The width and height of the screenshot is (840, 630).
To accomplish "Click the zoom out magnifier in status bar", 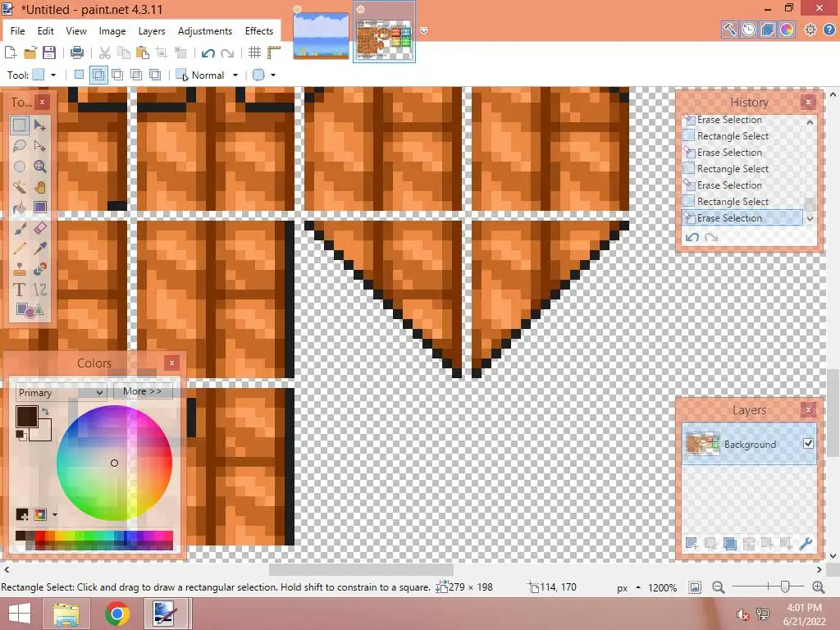I will (x=719, y=587).
